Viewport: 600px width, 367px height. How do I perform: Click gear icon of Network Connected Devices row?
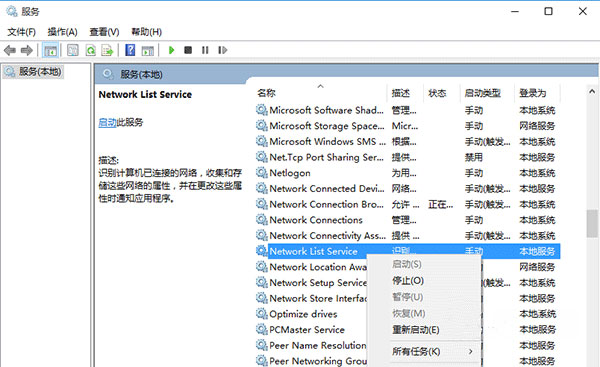pyautogui.click(x=262, y=189)
